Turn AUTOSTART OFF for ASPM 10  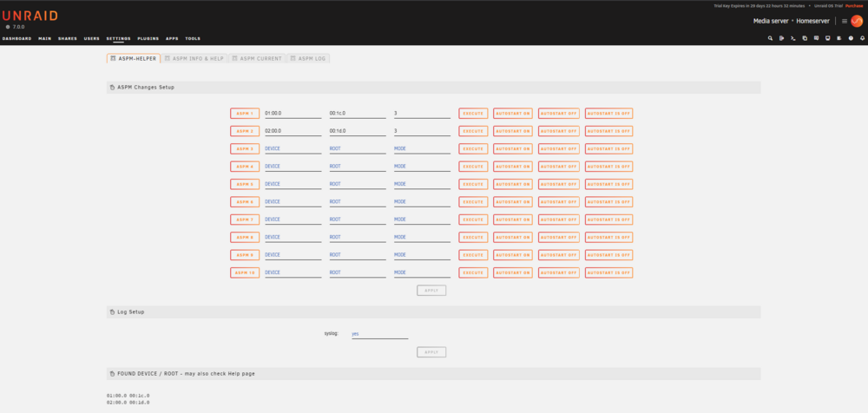[558, 273]
